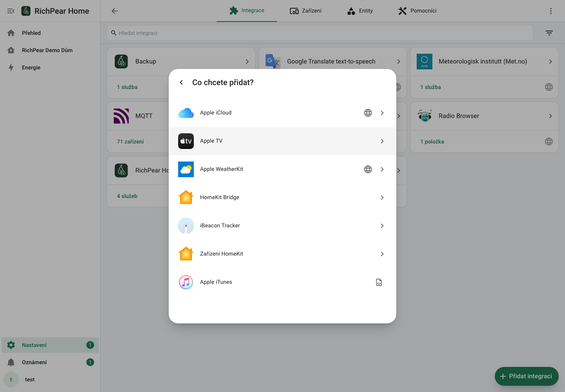Viewport: 565px width, 392px height.
Task: Click the Google Translate logo icon
Action: tap(273, 62)
